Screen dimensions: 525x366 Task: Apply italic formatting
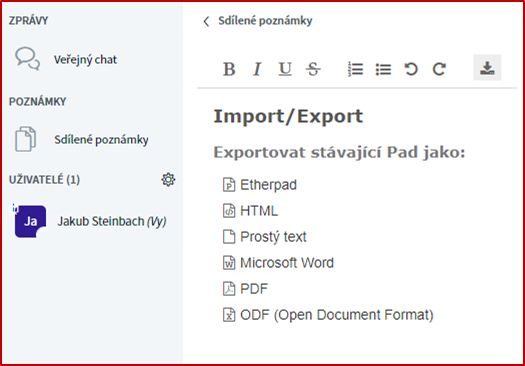(257, 69)
